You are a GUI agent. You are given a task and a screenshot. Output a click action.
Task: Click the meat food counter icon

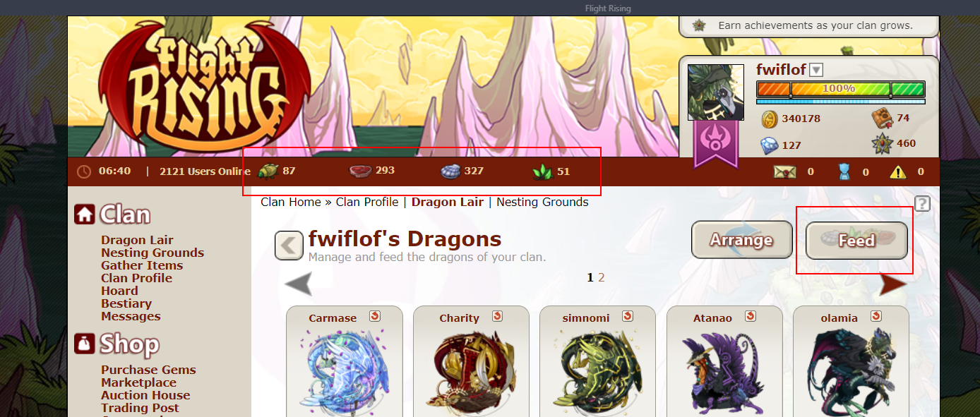[360, 171]
